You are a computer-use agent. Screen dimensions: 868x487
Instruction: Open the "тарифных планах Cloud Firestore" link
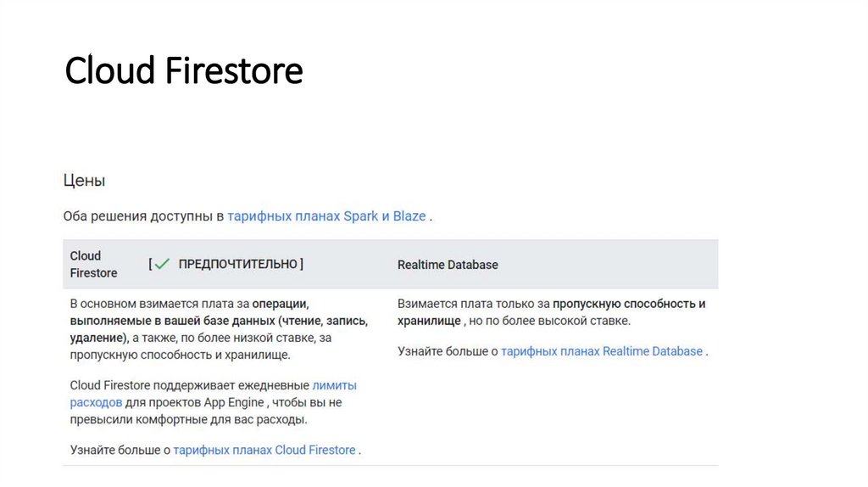(x=264, y=450)
